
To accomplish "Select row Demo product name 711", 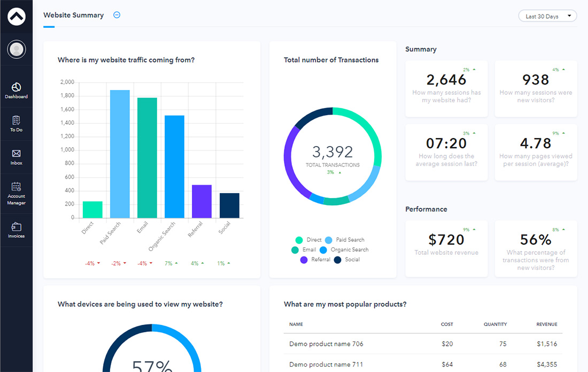I will [423, 364].
